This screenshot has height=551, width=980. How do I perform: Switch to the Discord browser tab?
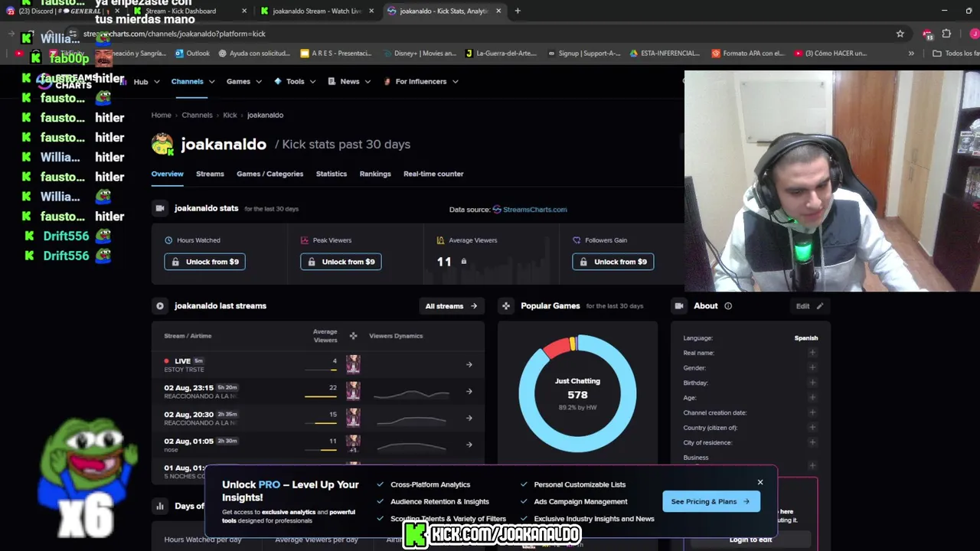61,11
